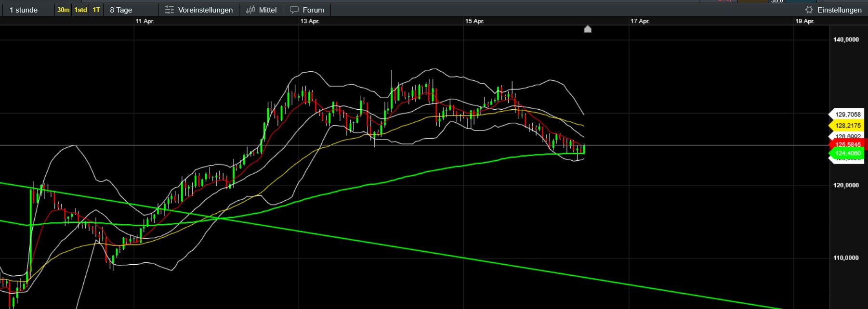Open Einstellungen settings
The height and width of the screenshot is (309, 868).
click(x=833, y=10)
